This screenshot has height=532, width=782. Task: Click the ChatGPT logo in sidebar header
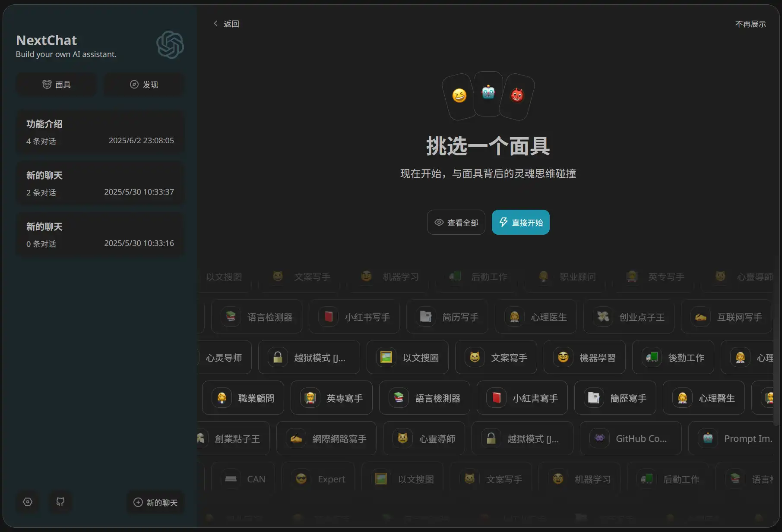170,44
